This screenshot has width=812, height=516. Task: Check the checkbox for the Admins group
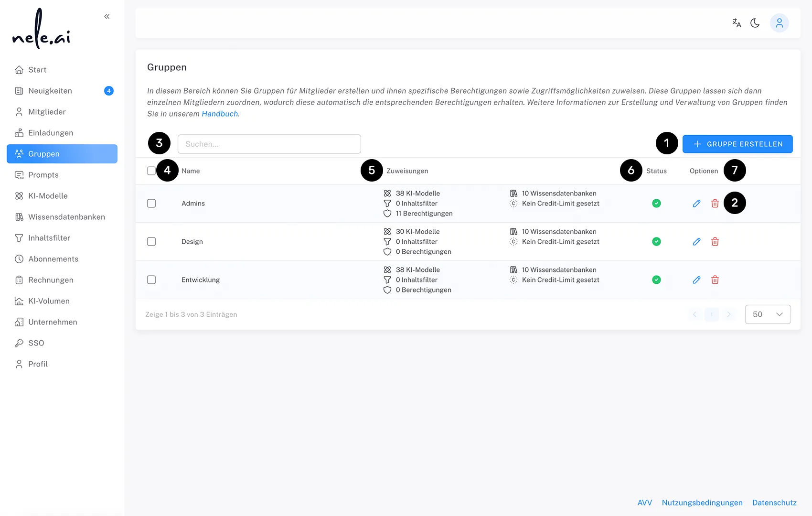151,203
